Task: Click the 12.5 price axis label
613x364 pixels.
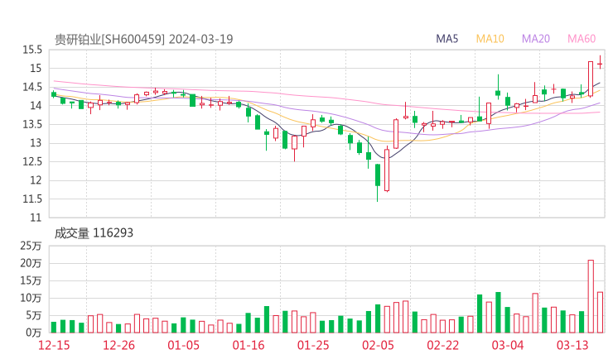Action: 32,161
